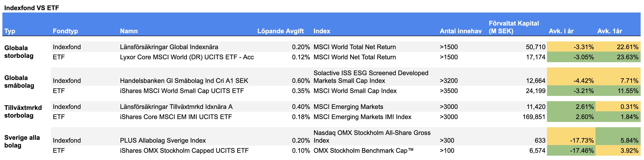Click 'iShares Core MSCI EM IMI UCITS ETF'
Viewport: 644px width, 160px height.
(x=176, y=117)
